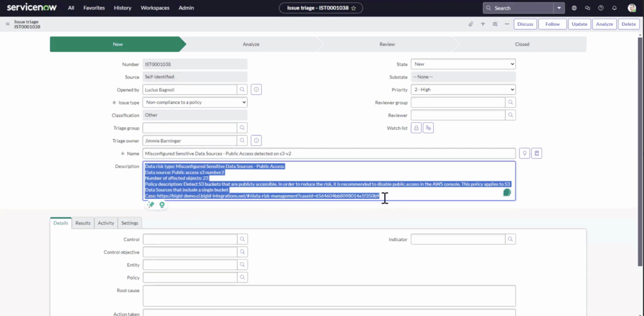Look up Triage group using magnifier
Viewport: 644px width, 316px height.
pyautogui.click(x=242, y=128)
